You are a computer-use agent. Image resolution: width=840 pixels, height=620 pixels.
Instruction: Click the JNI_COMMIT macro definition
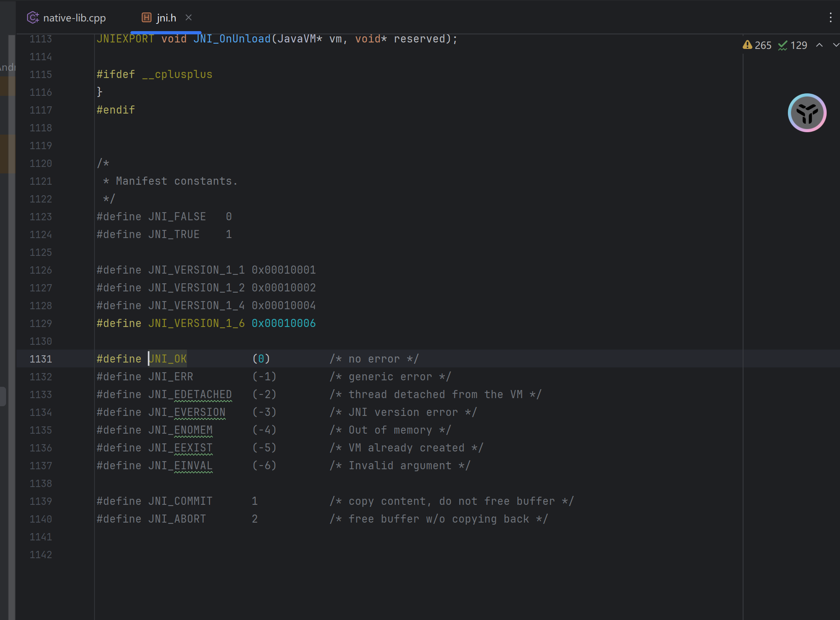click(180, 501)
